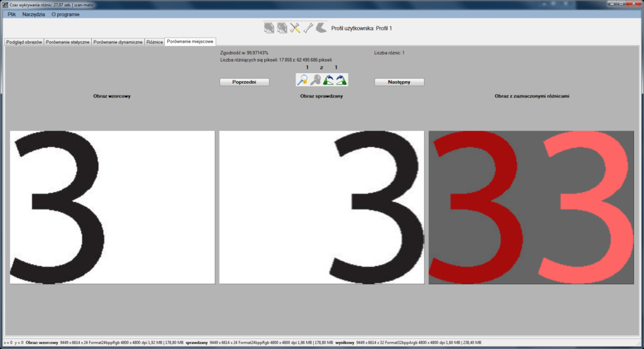
Task: Click the first grayed copy-images toolbar icon
Action: point(269,28)
